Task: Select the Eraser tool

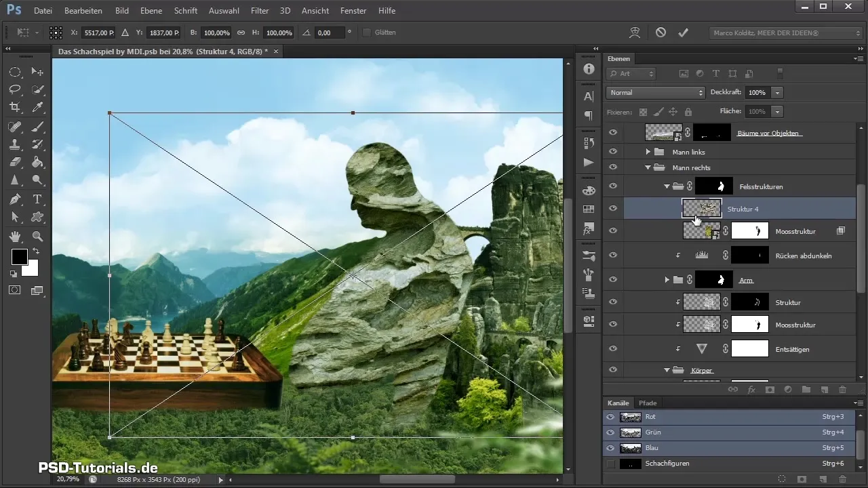Action: click(x=15, y=162)
